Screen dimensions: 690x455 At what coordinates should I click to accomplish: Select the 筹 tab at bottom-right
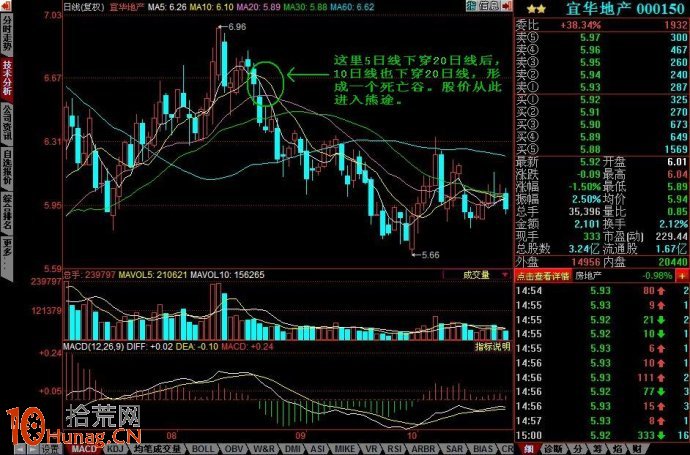[x=598, y=449]
